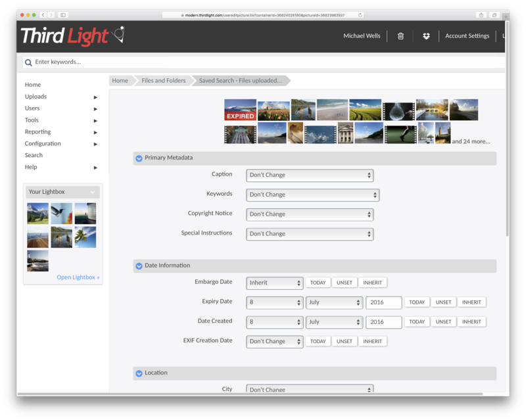Select the hummingbird lightbox thumbnail

coord(61,214)
